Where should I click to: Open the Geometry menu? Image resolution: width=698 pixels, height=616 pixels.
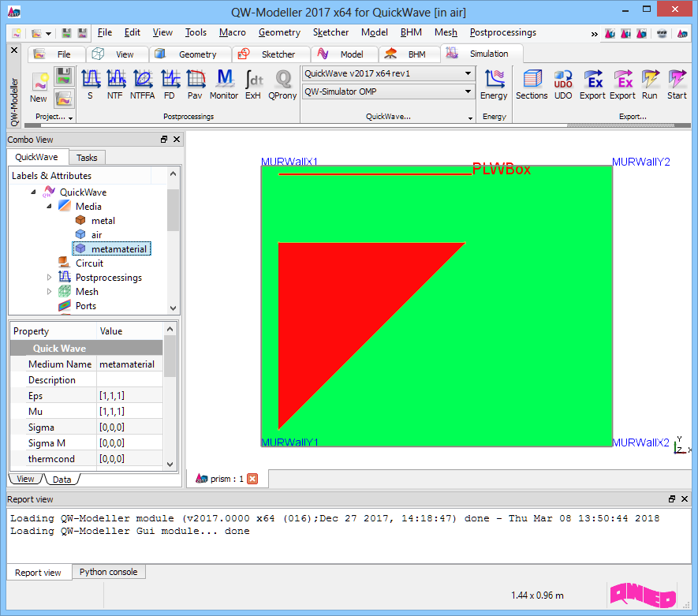(279, 32)
